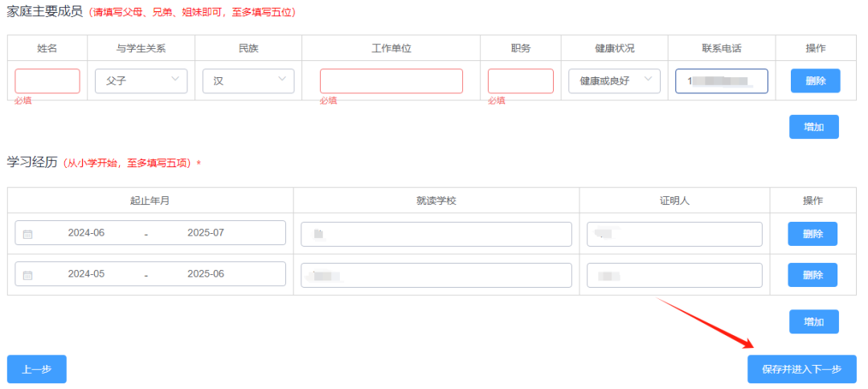Click the 联系电话 column header

(721, 48)
